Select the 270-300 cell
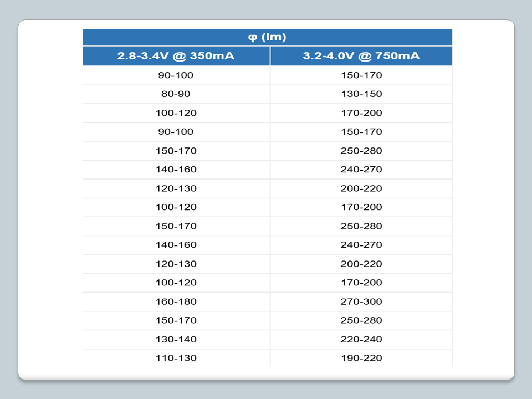Image resolution: width=532 pixels, height=399 pixels. 361,301
